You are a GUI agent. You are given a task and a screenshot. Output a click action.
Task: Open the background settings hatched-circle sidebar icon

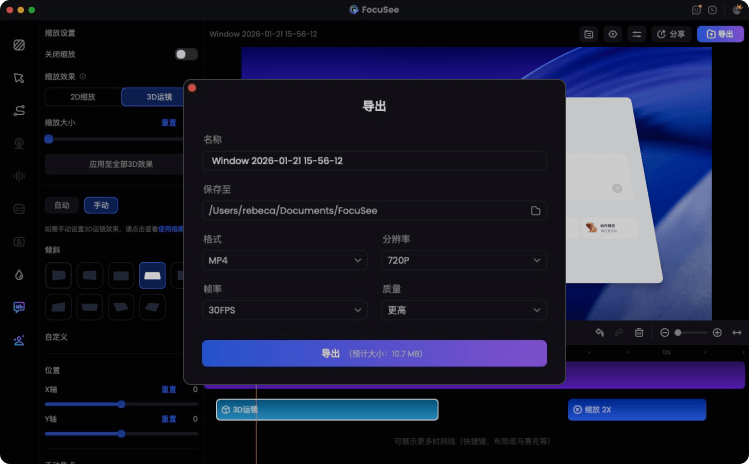[19, 45]
